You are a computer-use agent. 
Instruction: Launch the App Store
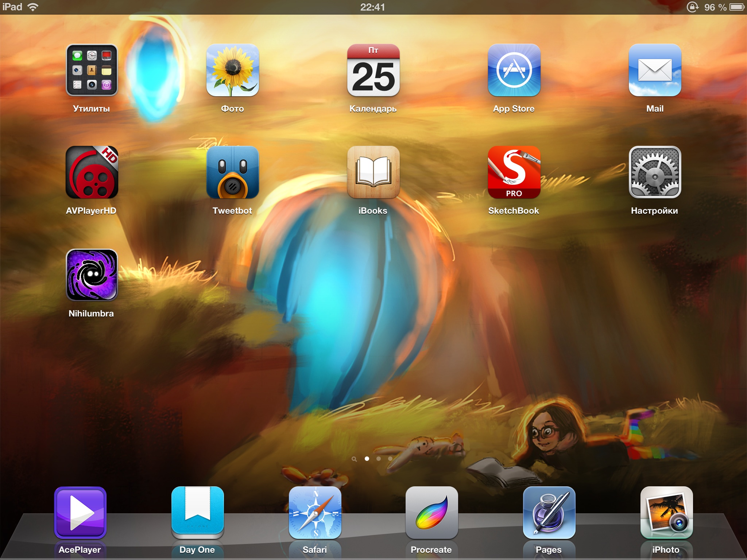pyautogui.click(x=514, y=70)
